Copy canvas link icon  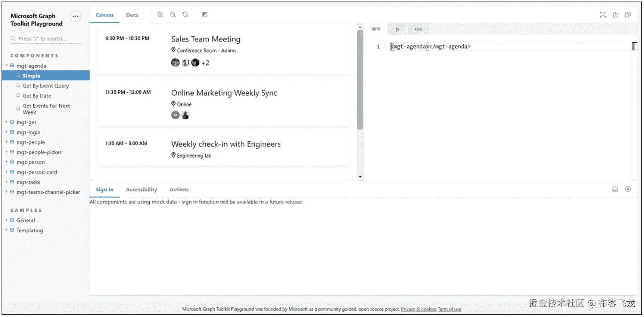click(628, 15)
